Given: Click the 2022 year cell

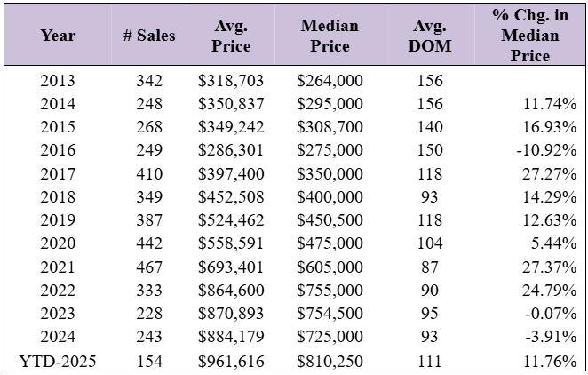Looking at the screenshot, I should 58,291.
